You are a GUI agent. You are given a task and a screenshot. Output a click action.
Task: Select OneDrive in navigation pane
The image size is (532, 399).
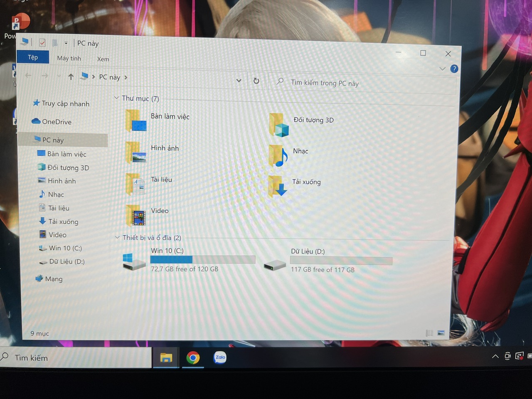coord(52,121)
